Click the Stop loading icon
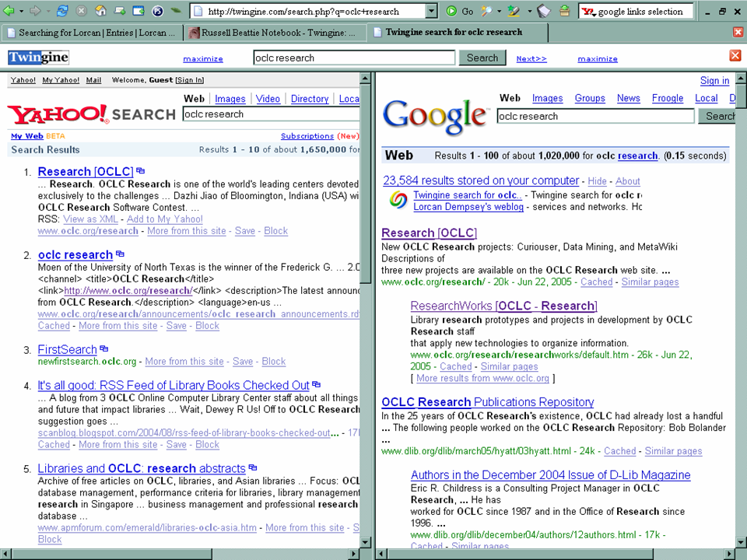This screenshot has width=747, height=560. point(82,10)
